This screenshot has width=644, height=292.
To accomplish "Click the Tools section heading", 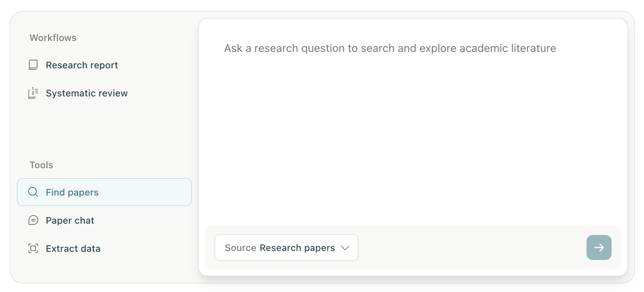I will (x=41, y=165).
